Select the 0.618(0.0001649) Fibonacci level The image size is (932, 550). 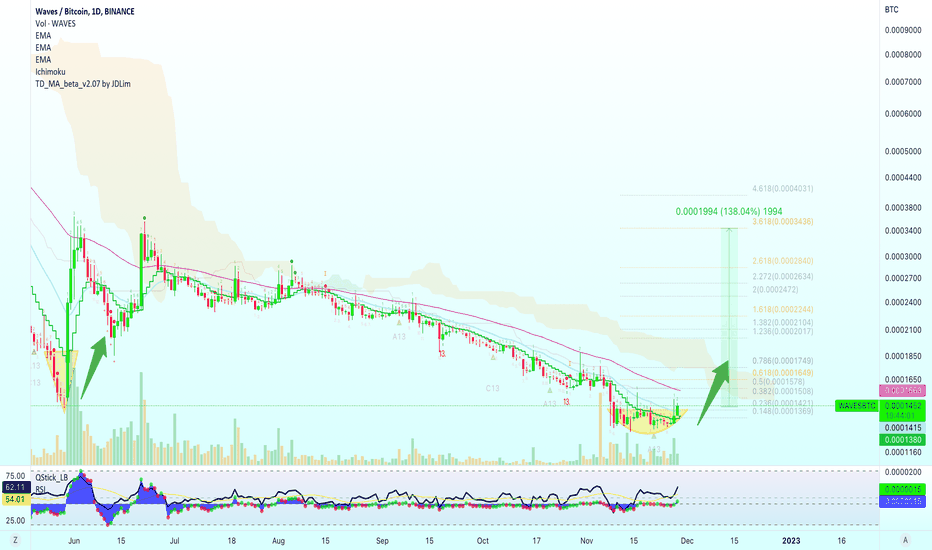(x=782, y=373)
